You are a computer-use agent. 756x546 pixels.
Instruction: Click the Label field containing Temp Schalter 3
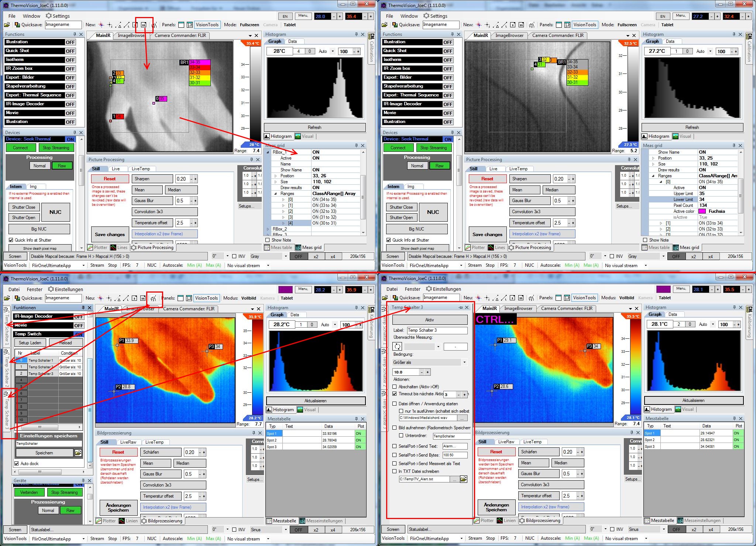coord(437,330)
